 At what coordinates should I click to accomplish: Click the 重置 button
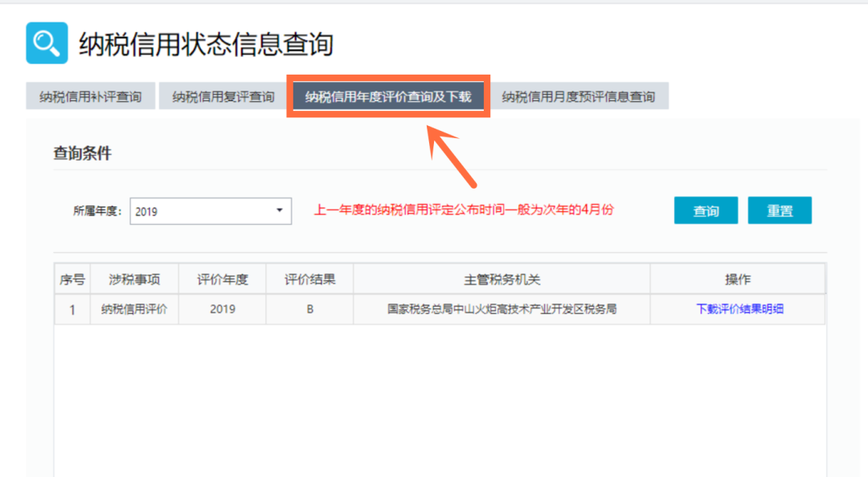coord(780,210)
